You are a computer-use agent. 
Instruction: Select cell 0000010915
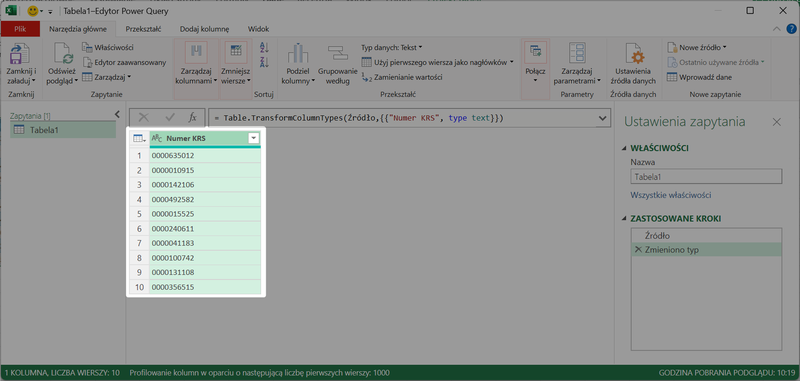pos(205,170)
